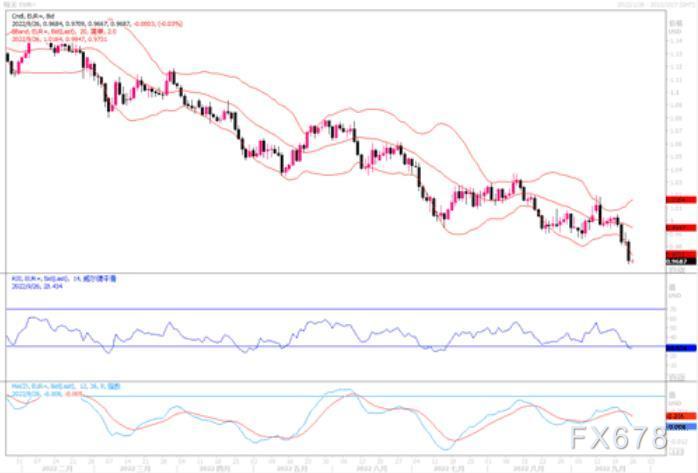Click the light blue MACD value tag

(681, 427)
